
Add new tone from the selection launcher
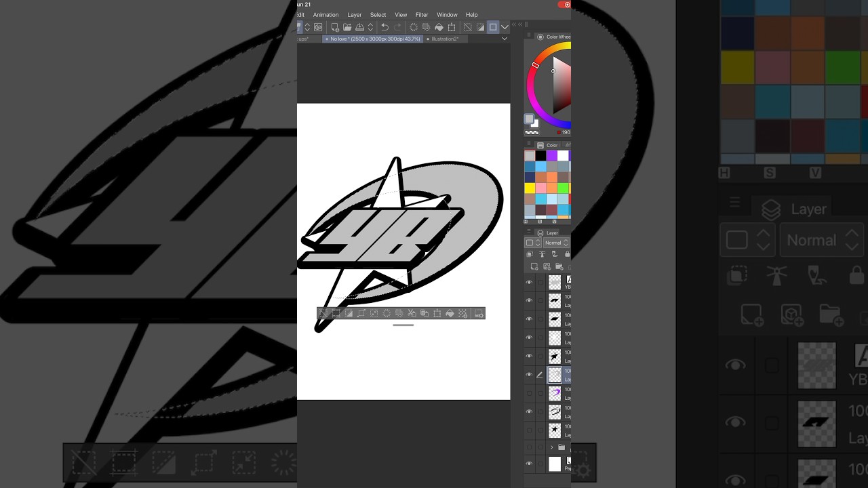(462, 313)
